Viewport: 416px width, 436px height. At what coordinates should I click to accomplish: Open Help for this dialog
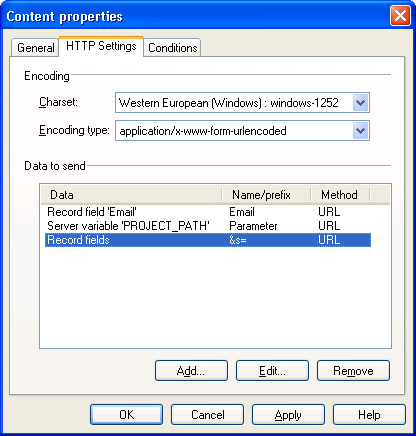[369, 415]
